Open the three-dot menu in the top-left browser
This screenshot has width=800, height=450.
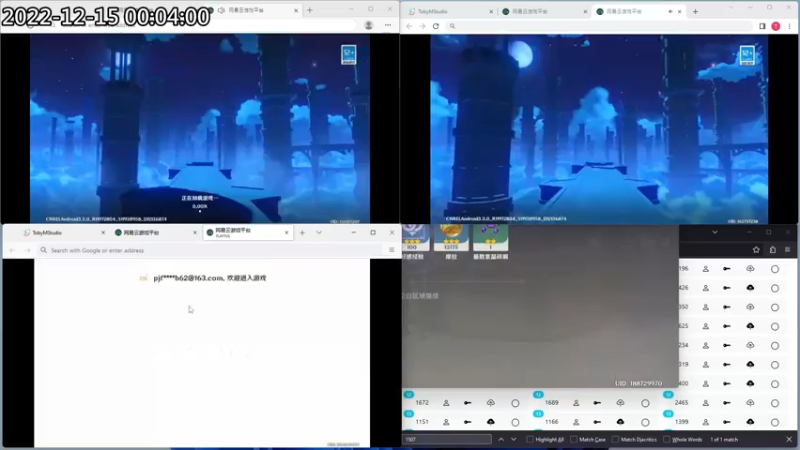(388, 25)
